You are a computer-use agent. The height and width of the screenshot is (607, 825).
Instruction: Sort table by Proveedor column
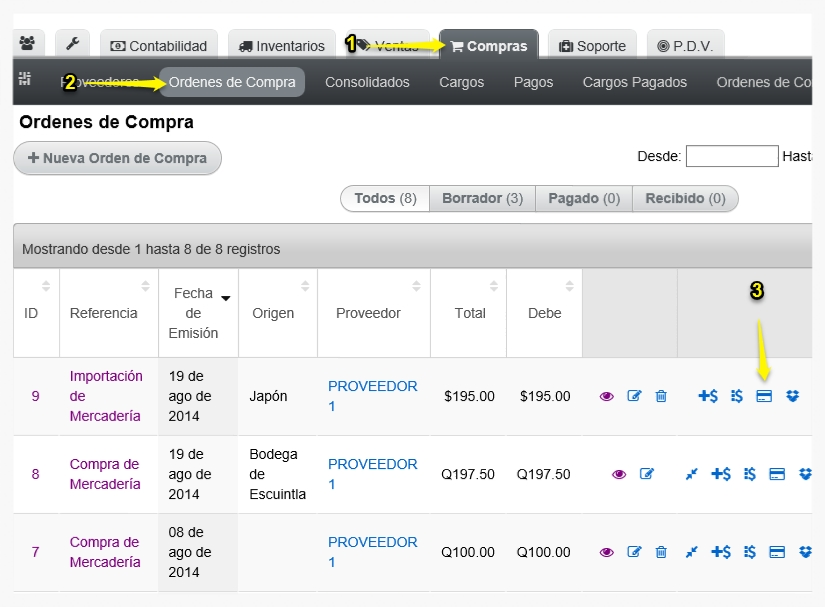(374, 313)
